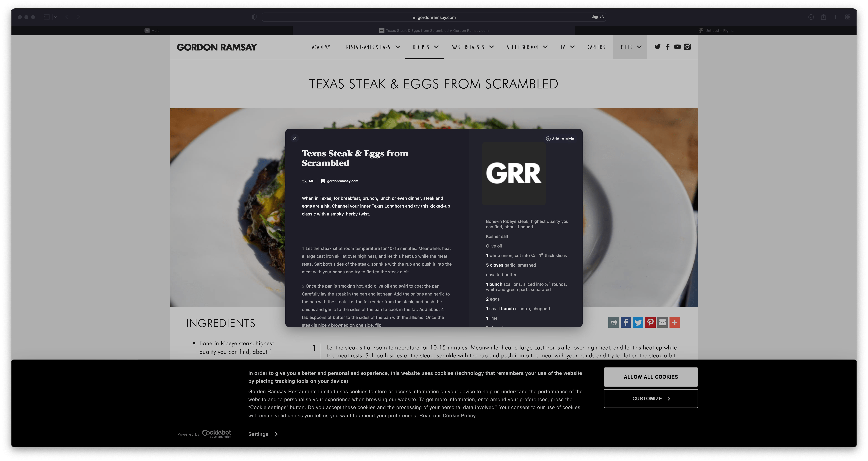Open Safari downloads icon
This screenshot has height=461, width=868.
811,17
